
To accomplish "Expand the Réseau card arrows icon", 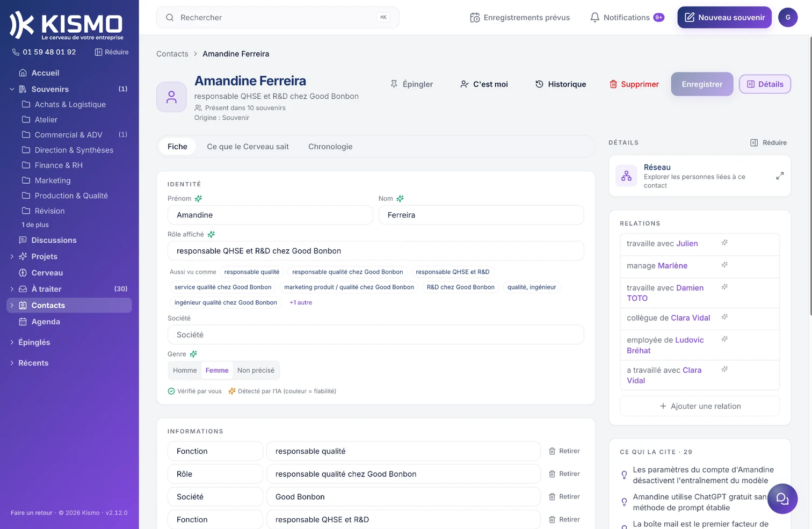I will (x=780, y=176).
